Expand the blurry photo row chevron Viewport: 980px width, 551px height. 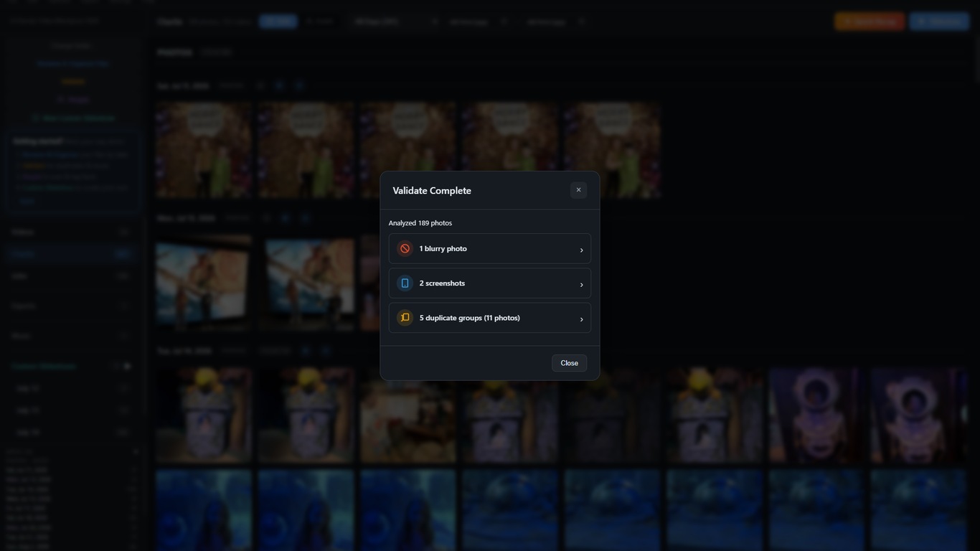[x=581, y=250]
